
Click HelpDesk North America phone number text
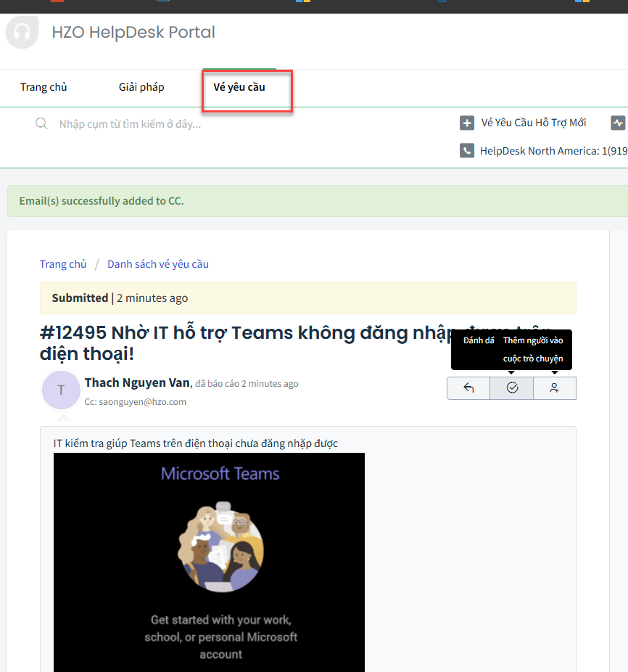coord(554,151)
